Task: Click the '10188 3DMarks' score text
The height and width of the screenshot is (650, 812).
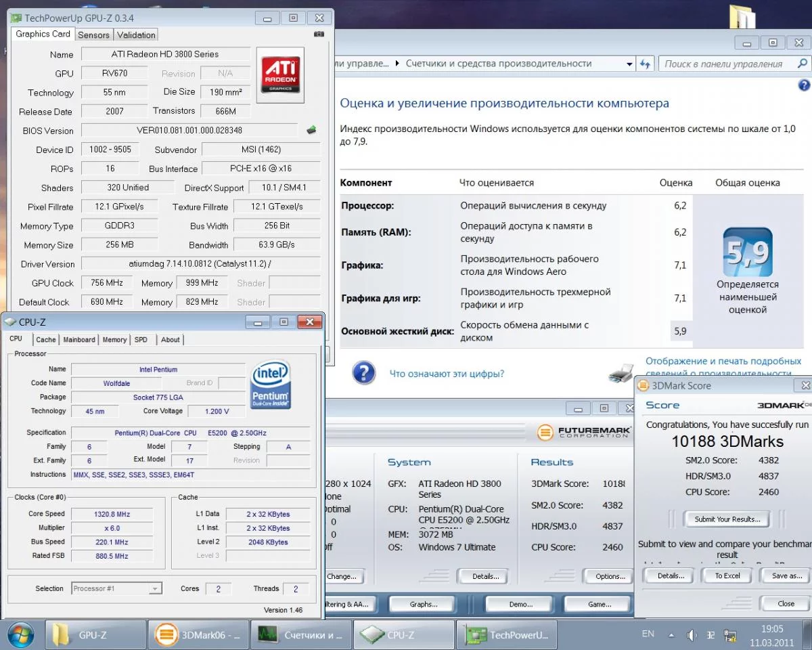Action: pyautogui.click(x=727, y=441)
